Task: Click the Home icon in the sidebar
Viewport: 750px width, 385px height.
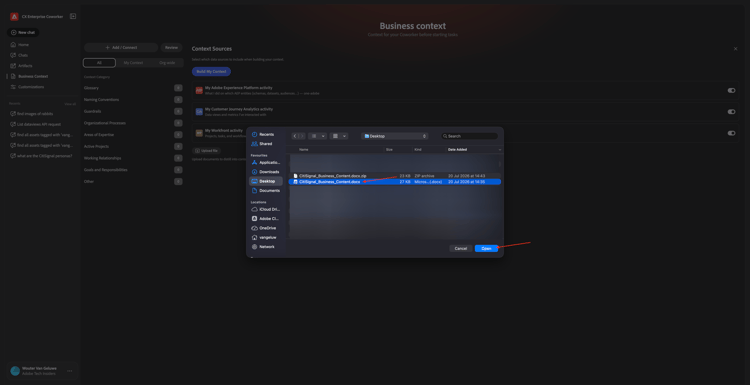Action: pyautogui.click(x=13, y=44)
